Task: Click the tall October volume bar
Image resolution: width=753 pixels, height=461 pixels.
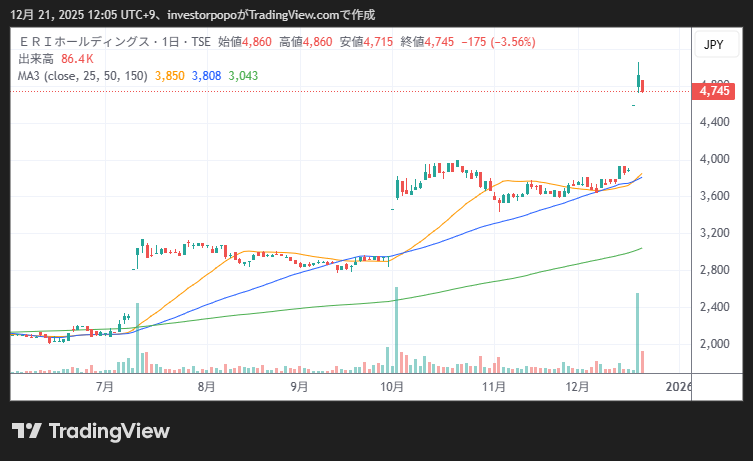Action: [396, 330]
